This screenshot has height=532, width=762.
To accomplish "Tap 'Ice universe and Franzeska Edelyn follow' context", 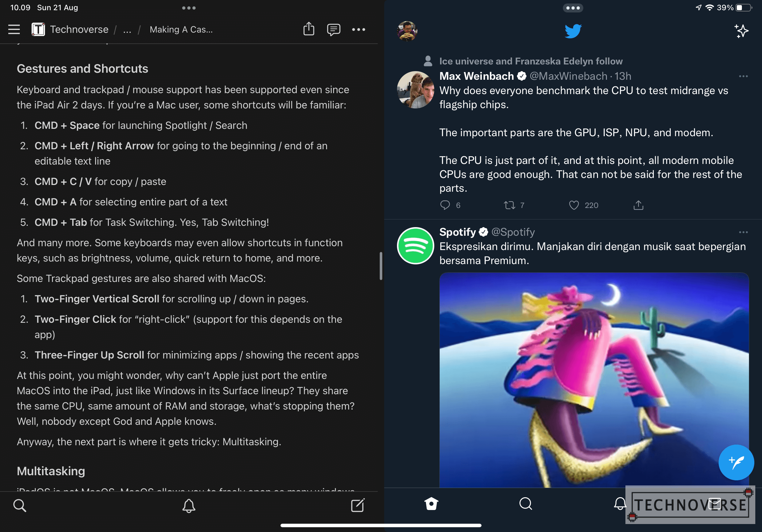I will (x=531, y=61).
